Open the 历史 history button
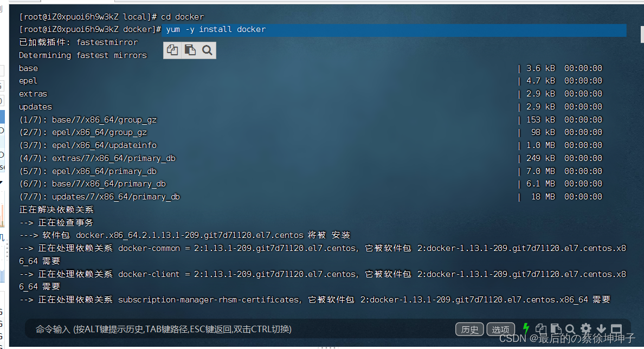 (469, 329)
